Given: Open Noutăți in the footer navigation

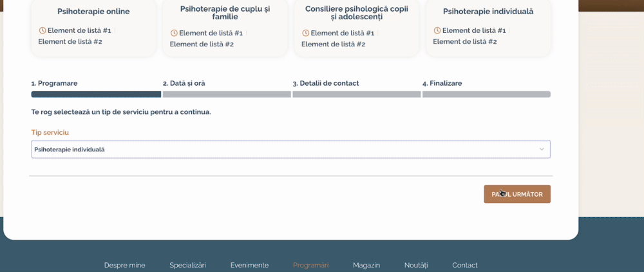Looking at the screenshot, I should [416, 265].
